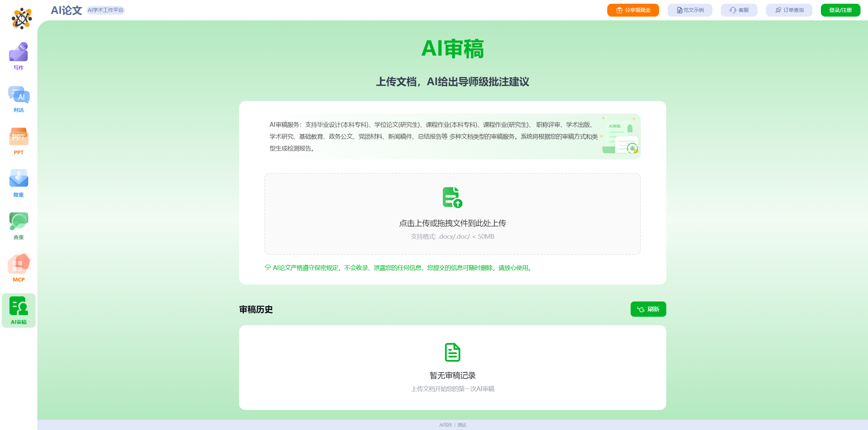Open 范文示例 sample papers

[x=690, y=10]
